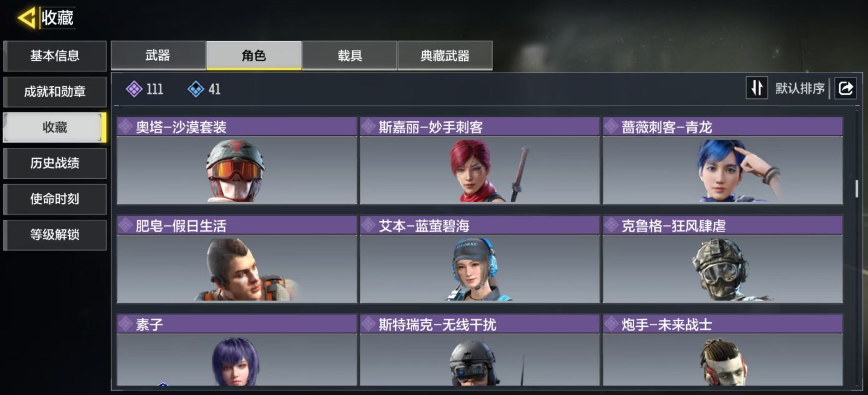Click the yellow back arrow icon
This screenshot has height=395, width=868.
[26, 18]
